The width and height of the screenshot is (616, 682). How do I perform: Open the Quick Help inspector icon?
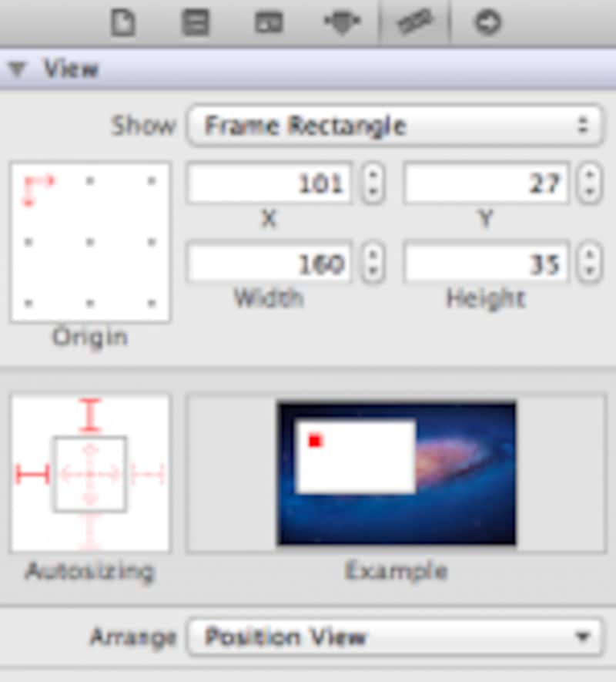click(195, 22)
